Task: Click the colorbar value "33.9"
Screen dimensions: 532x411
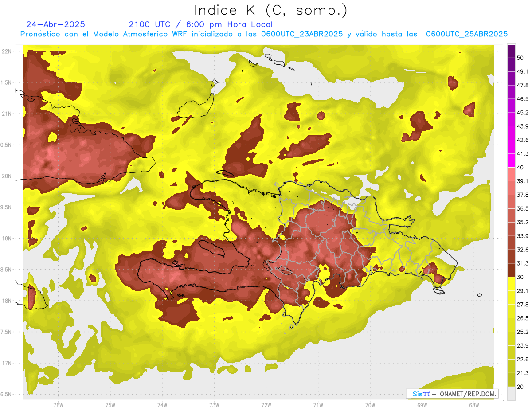Action: [x=522, y=236]
